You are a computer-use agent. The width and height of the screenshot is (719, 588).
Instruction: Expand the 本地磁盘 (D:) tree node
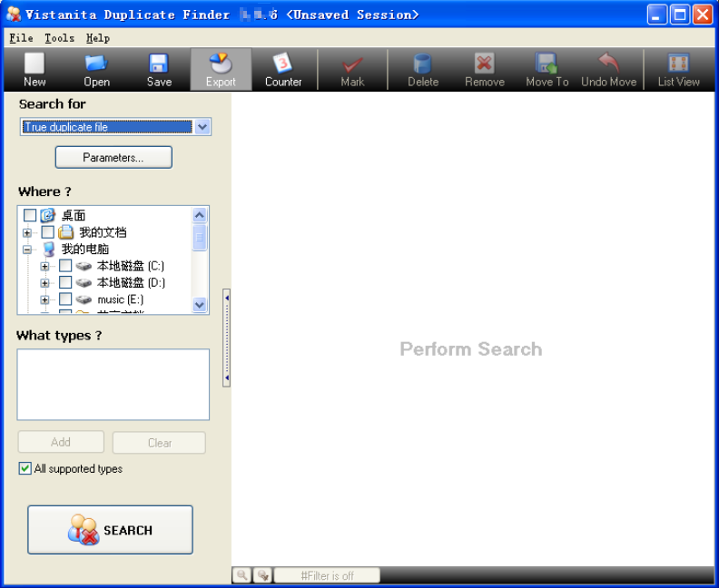tap(44, 283)
